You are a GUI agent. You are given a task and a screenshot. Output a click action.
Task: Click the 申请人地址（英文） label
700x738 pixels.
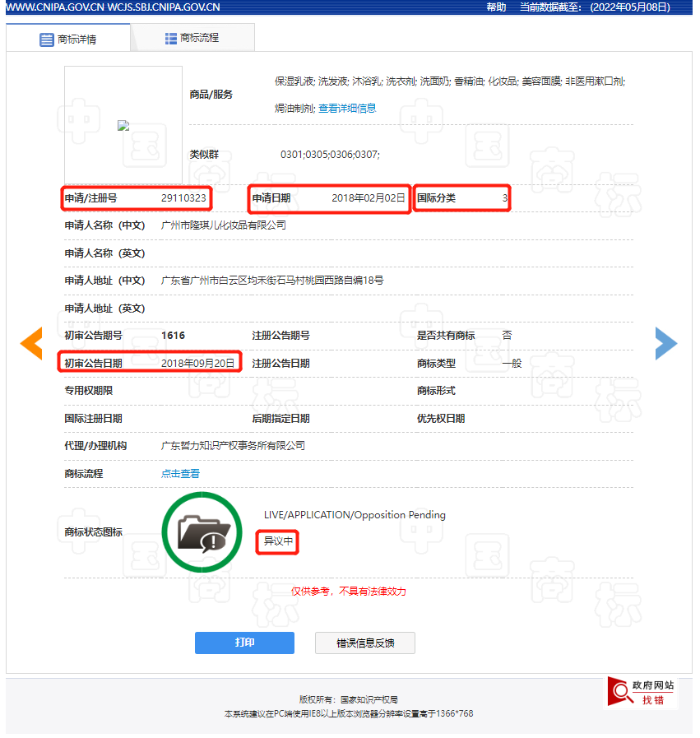click(x=104, y=309)
